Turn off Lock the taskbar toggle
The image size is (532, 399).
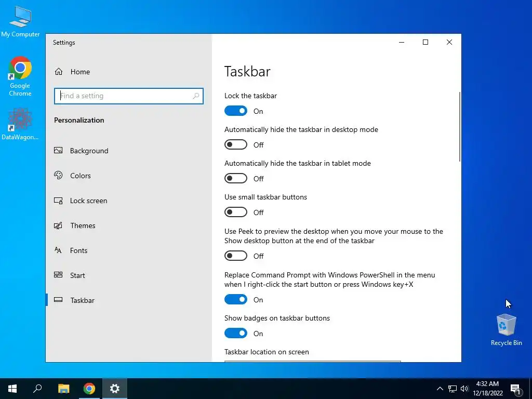236,111
